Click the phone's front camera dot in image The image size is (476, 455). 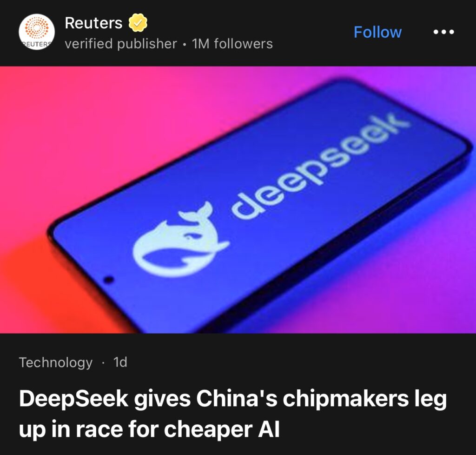[109, 280]
